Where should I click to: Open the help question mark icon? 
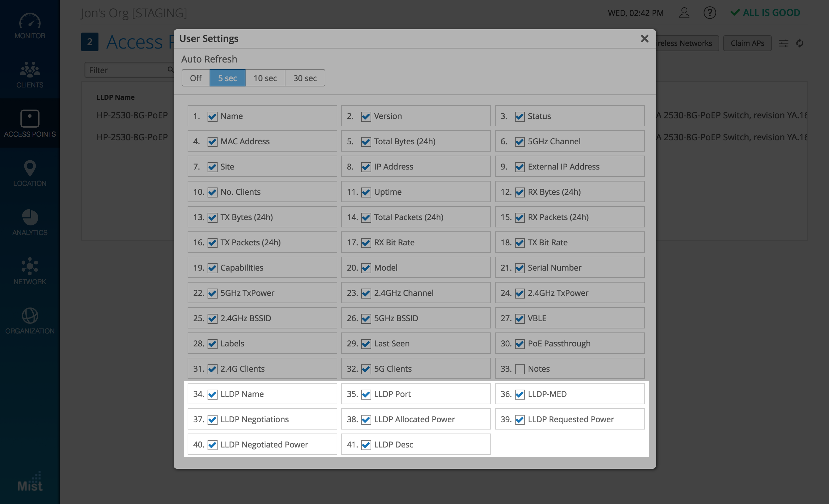(709, 13)
